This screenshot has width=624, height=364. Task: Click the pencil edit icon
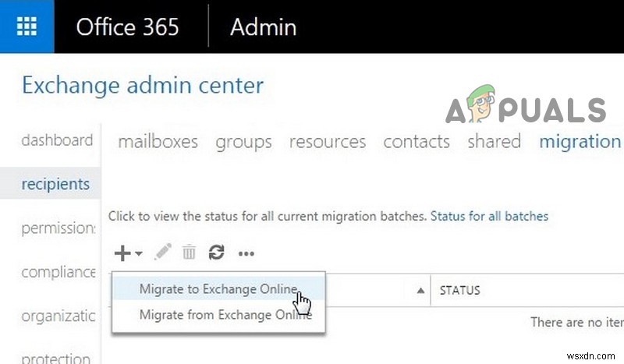pyautogui.click(x=163, y=252)
